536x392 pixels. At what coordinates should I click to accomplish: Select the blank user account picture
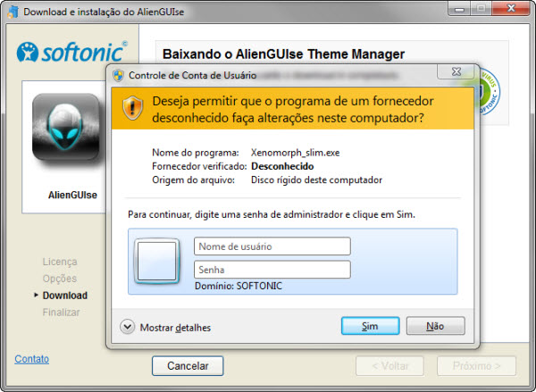(x=158, y=260)
